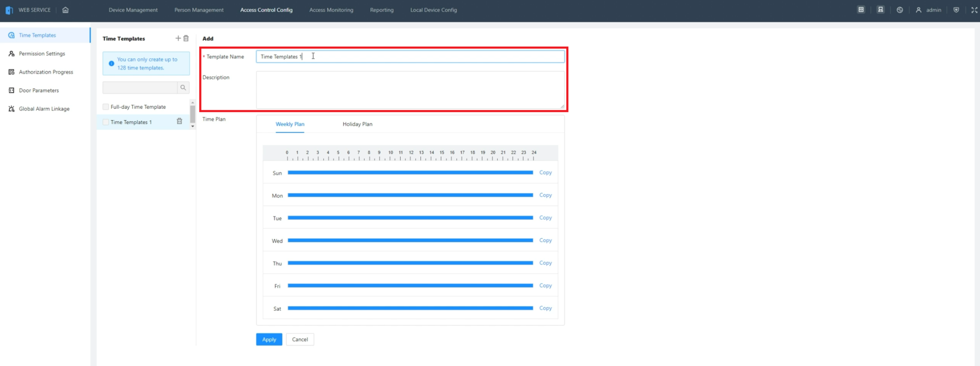Check the Full-day Time Template checkbox
980x366 pixels.
click(x=106, y=107)
